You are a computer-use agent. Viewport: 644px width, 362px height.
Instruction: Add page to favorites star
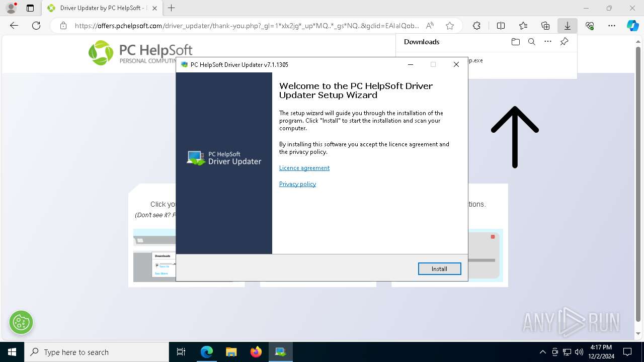[x=450, y=26]
